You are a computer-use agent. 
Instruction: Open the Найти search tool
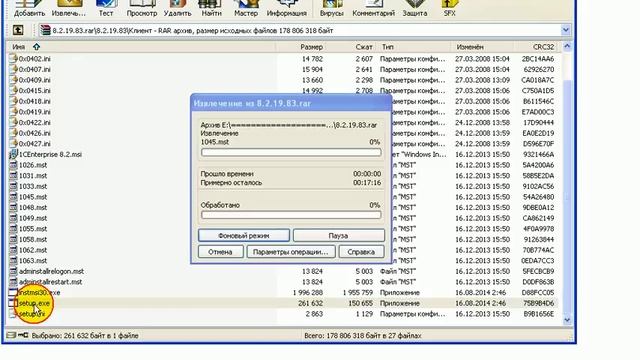pos(211,8)
